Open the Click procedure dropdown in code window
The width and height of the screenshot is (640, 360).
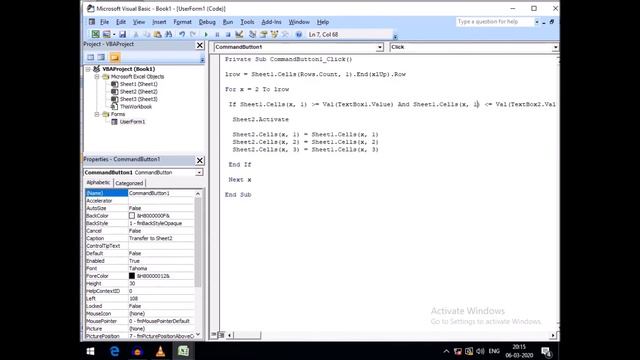(555, 47)
